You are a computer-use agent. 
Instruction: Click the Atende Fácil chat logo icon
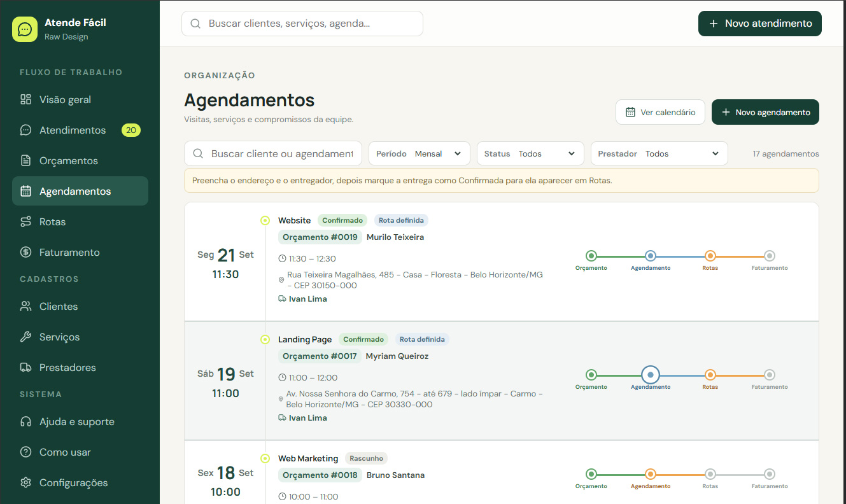pyautogui.click(x=25, y=29)
